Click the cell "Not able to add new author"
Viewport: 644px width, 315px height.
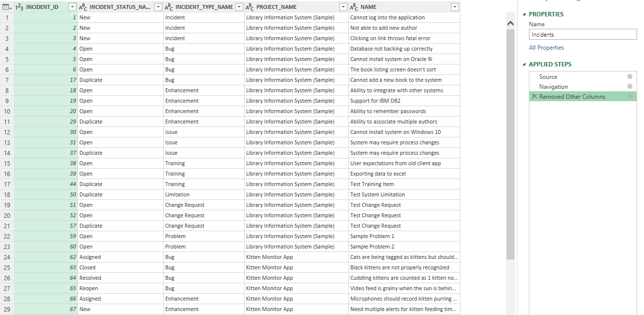point(404,28)
